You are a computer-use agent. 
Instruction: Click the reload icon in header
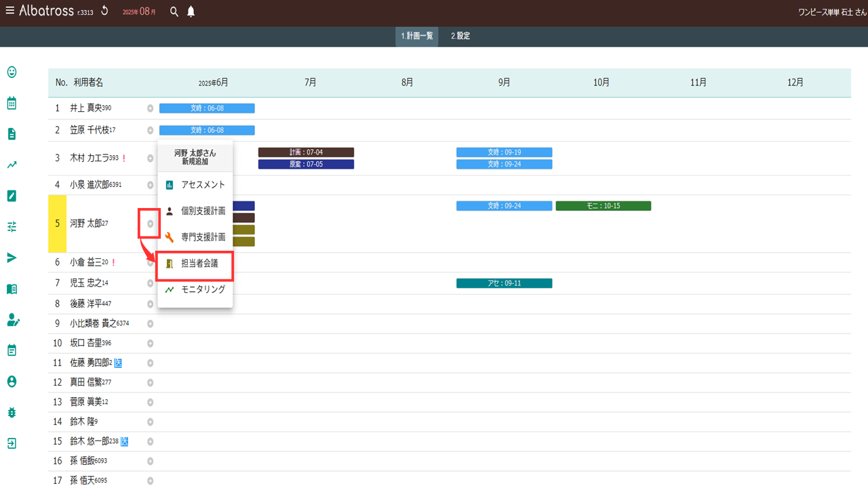104,11
